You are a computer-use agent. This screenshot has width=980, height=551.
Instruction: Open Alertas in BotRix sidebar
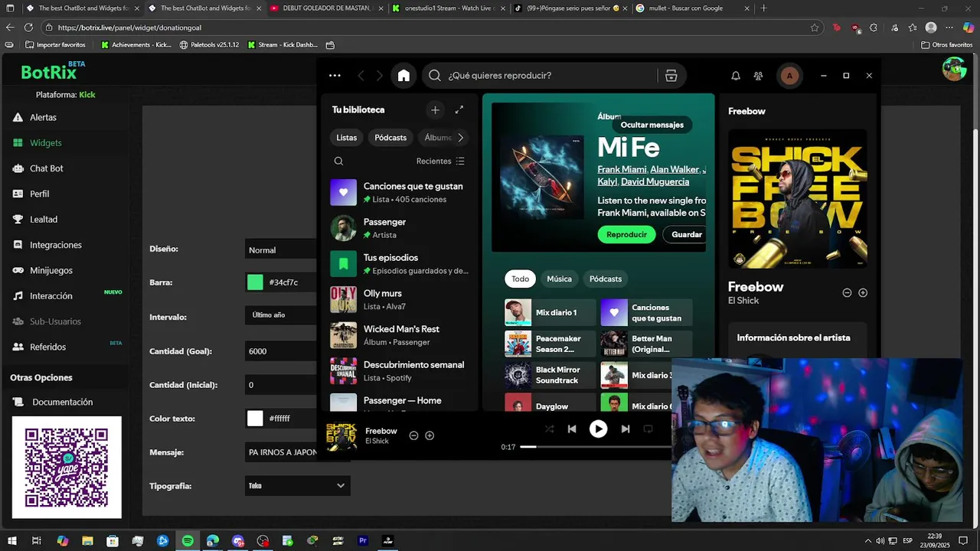point(43,117)
